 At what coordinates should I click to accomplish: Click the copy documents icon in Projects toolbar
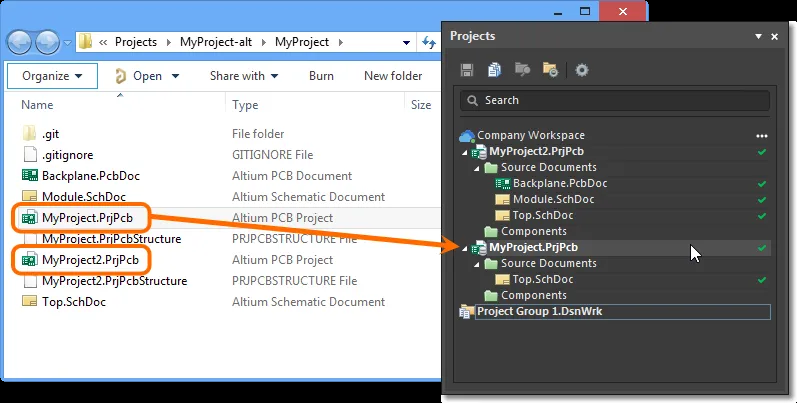coord(494,70)
